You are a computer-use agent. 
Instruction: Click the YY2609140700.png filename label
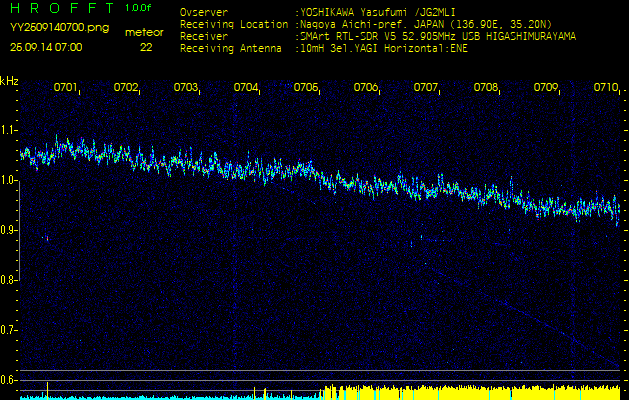click(52, 31)
